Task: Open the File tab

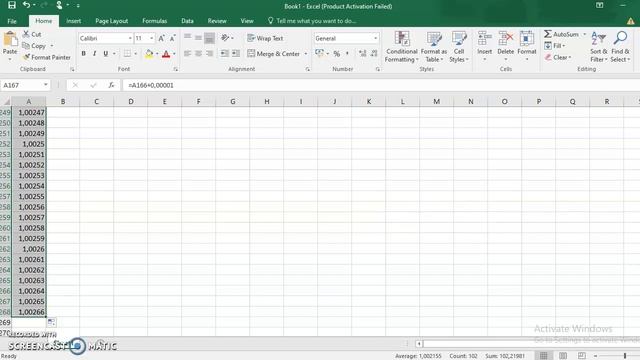Action: pos(12,21)
